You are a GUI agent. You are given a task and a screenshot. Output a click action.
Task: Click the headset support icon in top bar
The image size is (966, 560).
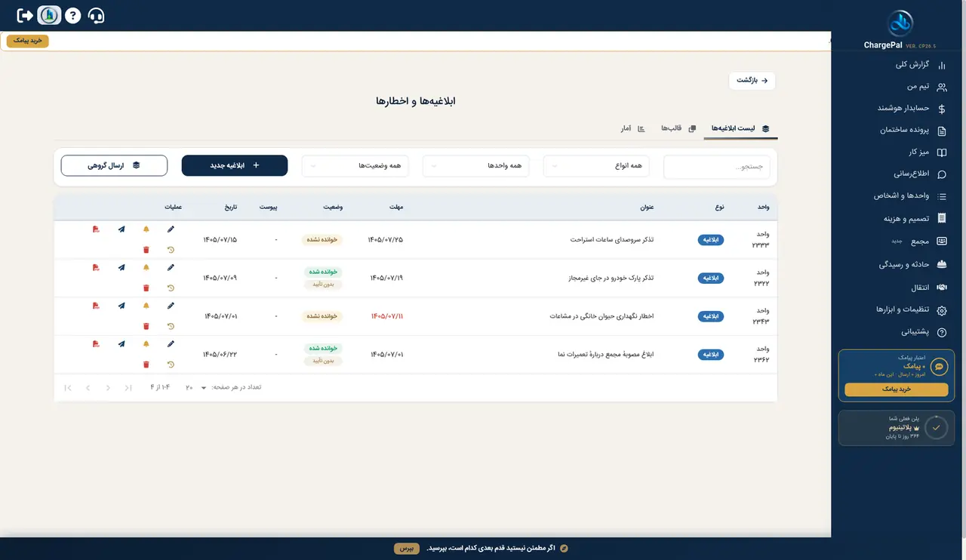pos(96,15)
